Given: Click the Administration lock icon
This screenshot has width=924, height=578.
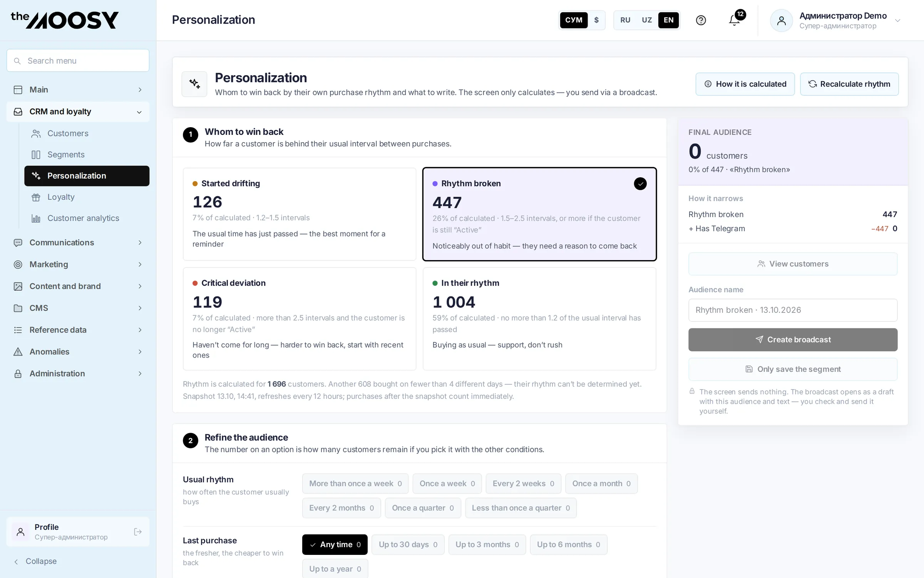Looking at the screenshot, I should tap(18, 373).
